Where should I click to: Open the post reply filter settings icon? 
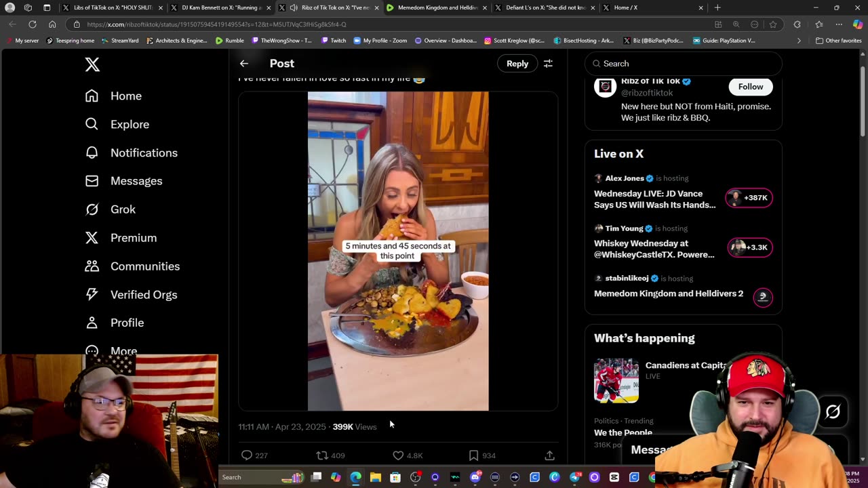coord(548,64)
